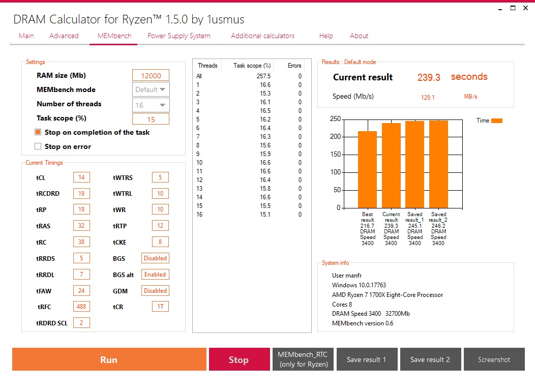Click the AMD Ryzen 7 1700X processor text

coord(388,295)
